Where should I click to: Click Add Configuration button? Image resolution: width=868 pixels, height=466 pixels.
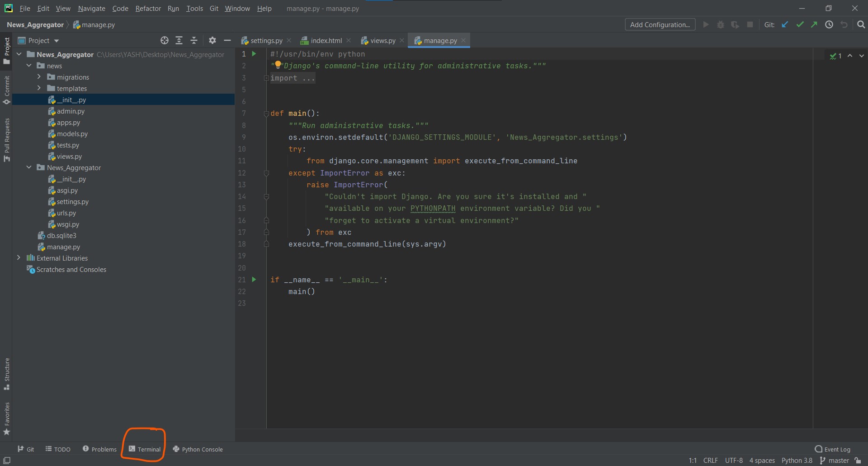(x=660, y=25)
